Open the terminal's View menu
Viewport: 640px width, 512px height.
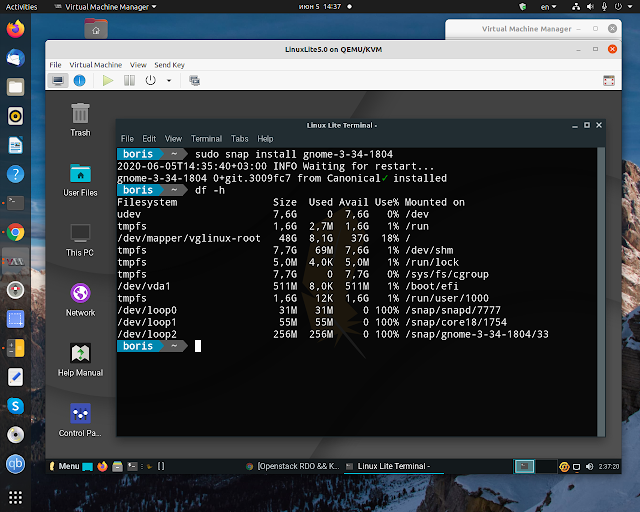(173, 139)
